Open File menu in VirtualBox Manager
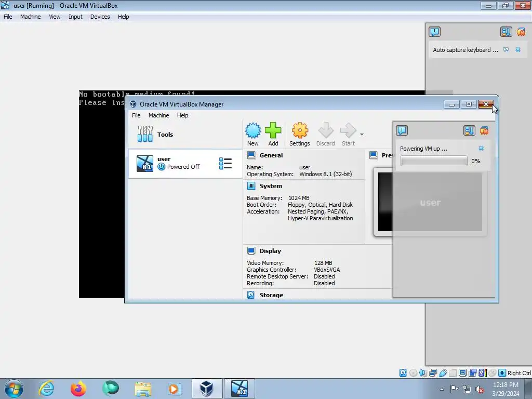532x399 pixels. (136, 115)
